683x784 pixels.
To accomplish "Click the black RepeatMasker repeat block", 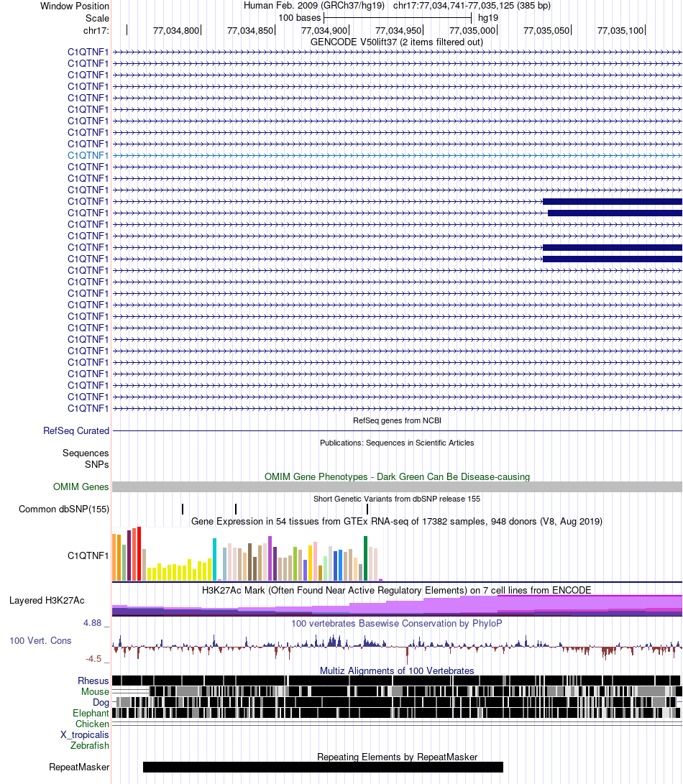I will click(323, 767).
